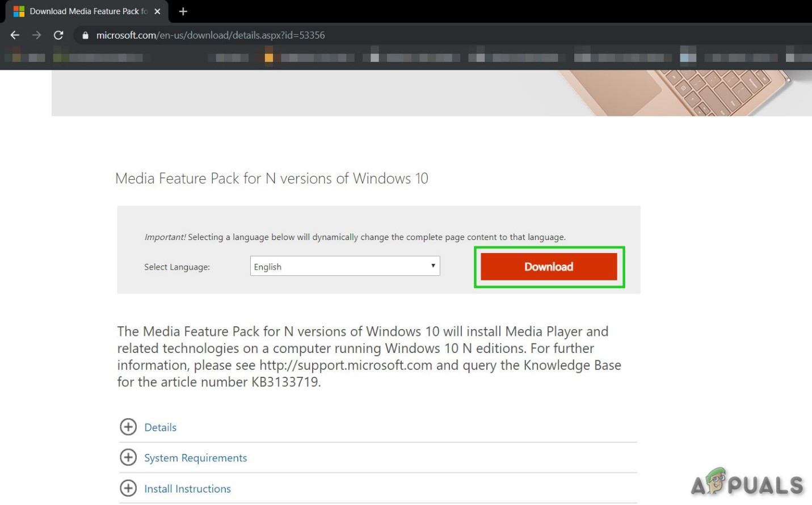Click the Appuals logo watermark
812x505 pixels.
tap(747, 483)
